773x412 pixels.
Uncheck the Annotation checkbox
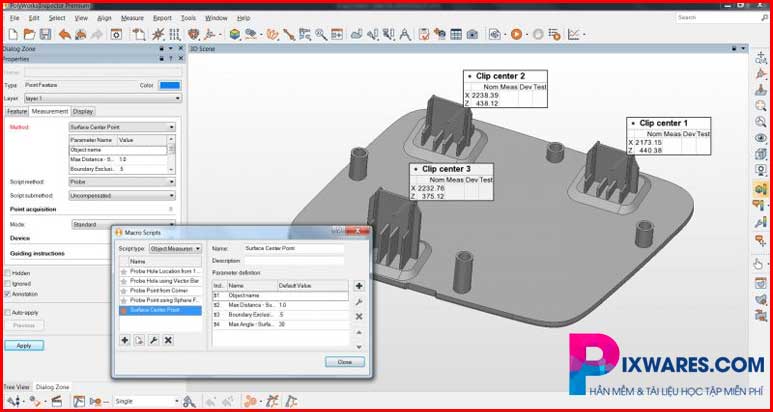point(8,294)
